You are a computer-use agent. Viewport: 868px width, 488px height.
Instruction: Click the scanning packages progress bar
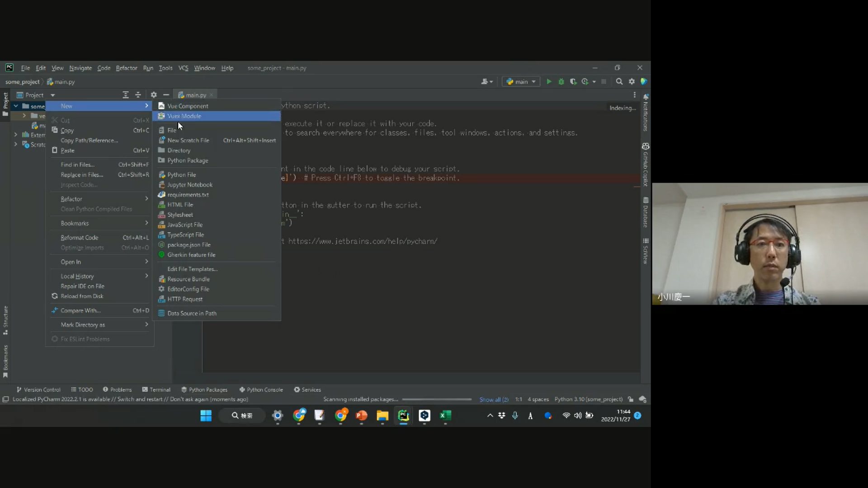tap(436, 399)
